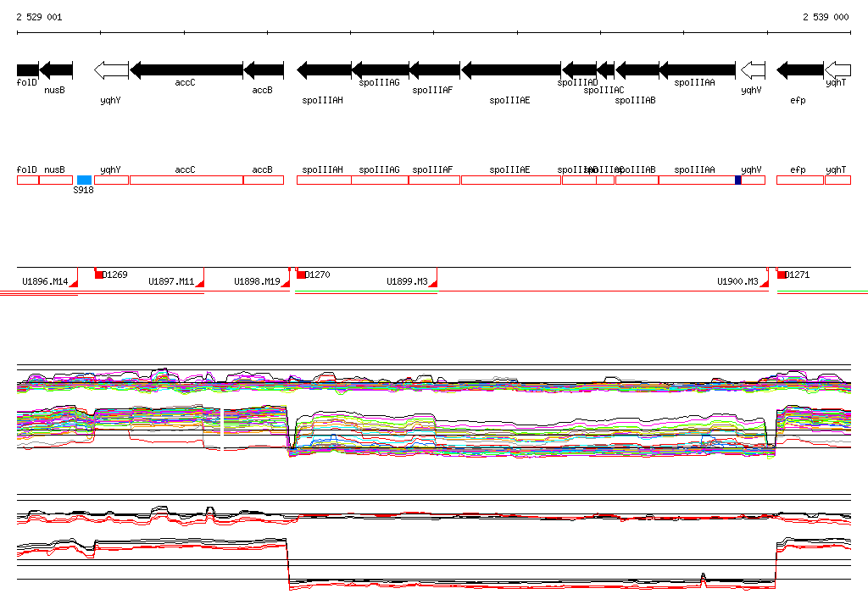Click the black efp gene arrow
Viewport: 868px width, 605px height.
tap(800, 69)
